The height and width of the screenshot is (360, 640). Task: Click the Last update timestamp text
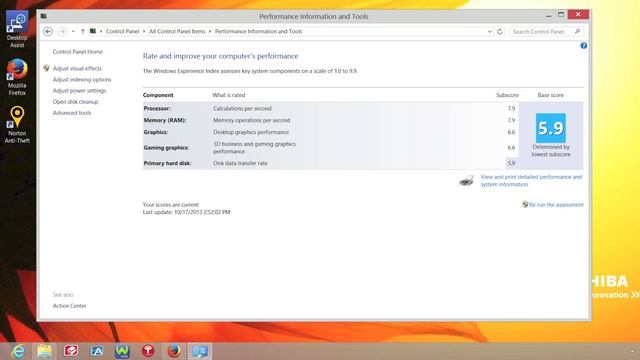pyautogui.click(x=186, y=212)
